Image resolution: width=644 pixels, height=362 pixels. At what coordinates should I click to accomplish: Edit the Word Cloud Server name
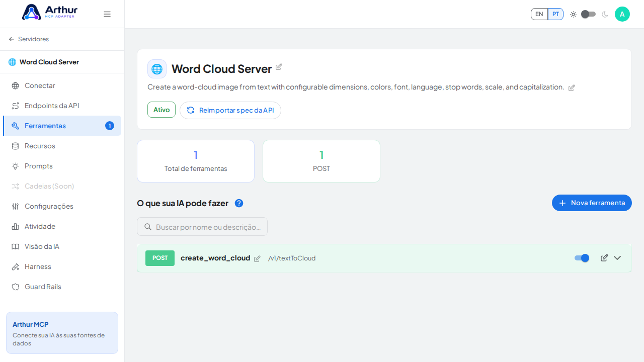[x=279, y=67]
